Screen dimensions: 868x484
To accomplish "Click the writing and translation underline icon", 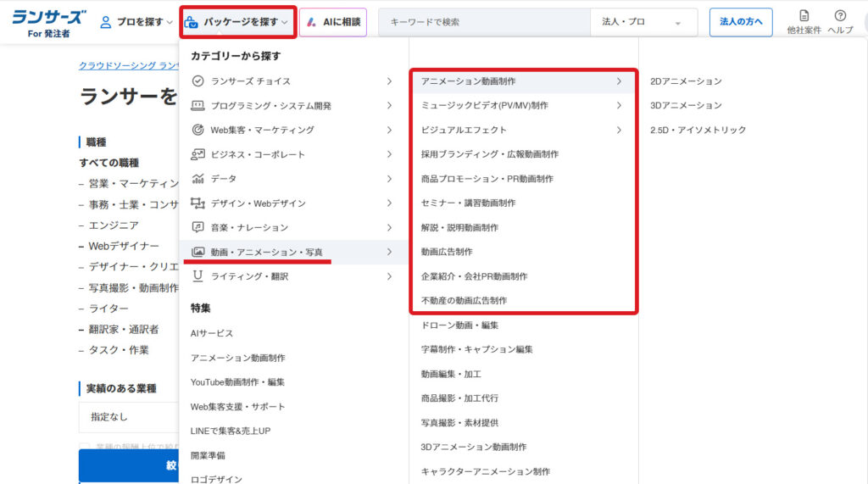I will (x=198, y=276).
